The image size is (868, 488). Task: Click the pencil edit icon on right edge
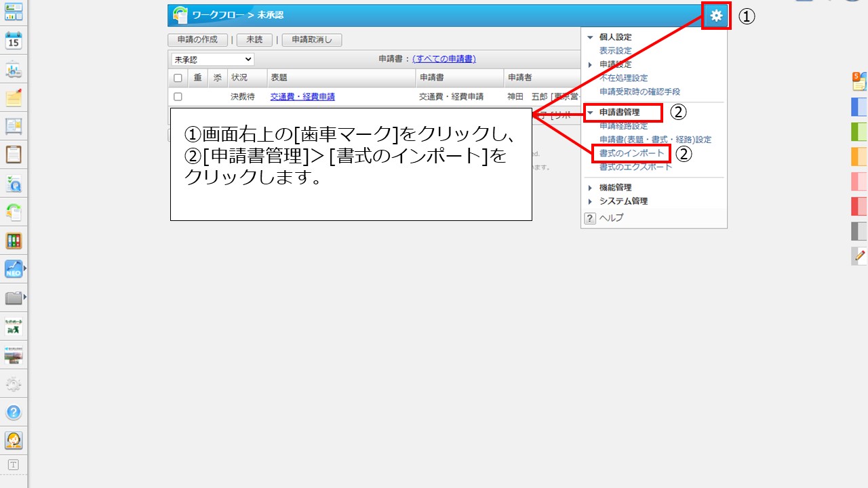point(860,256)
